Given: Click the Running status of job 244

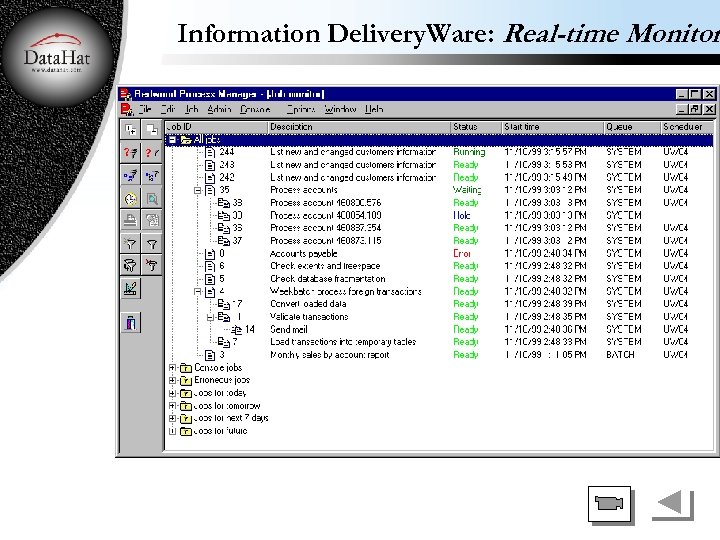Looking at the screenshot, I should point(469,152).
